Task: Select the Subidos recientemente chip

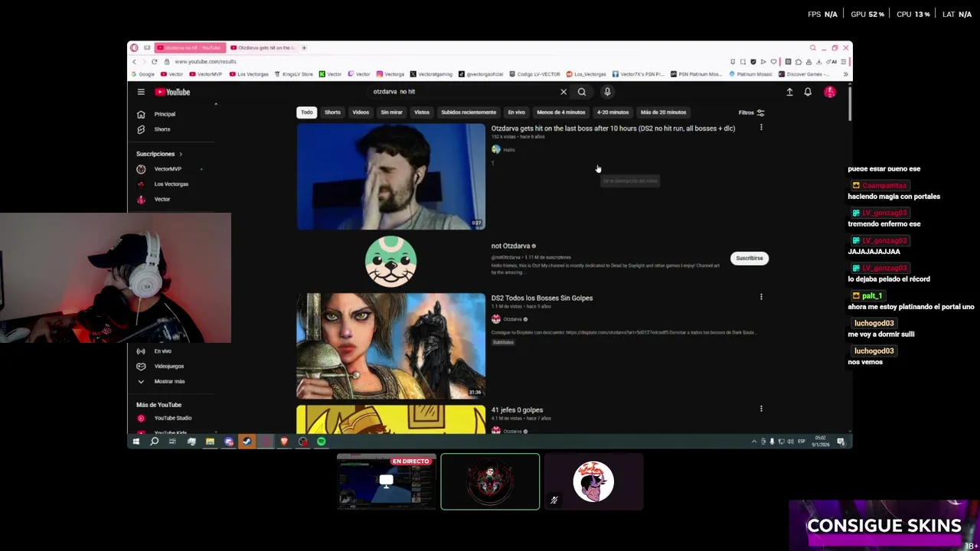Action: pyautogui.click(x=468, y=112)
